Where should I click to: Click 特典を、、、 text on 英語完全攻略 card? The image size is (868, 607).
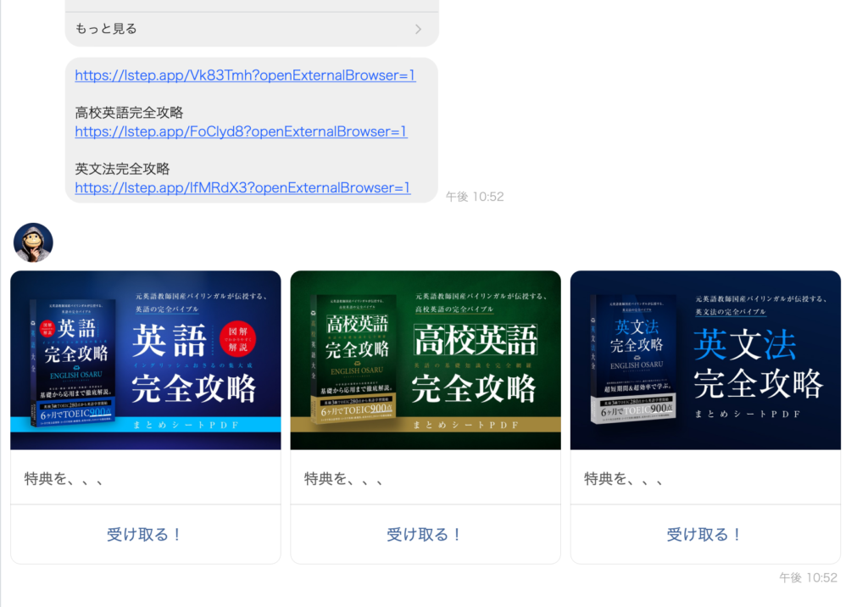point(64,478)
